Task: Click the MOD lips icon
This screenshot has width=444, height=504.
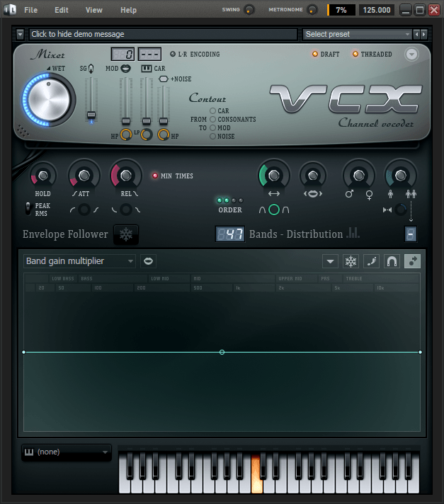Action: pos(125,69)
